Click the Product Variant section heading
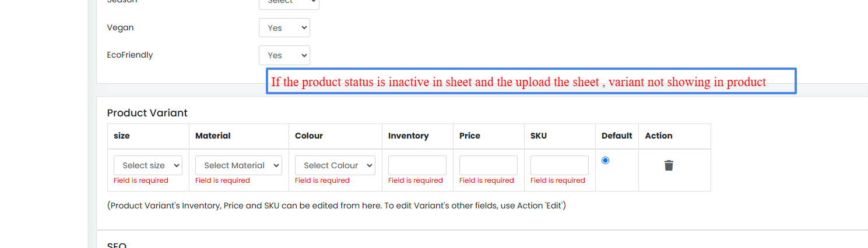Screen dimensions: 868x248 (147, 113)
